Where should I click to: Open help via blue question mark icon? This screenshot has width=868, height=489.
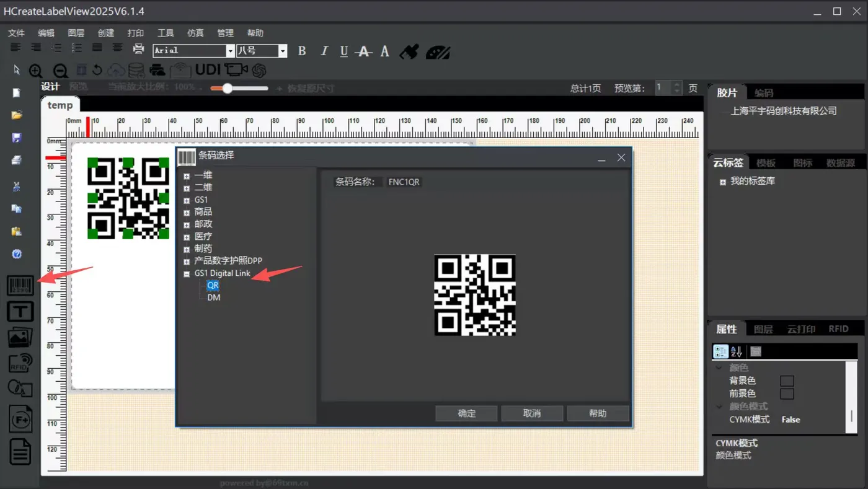[17, 254]
